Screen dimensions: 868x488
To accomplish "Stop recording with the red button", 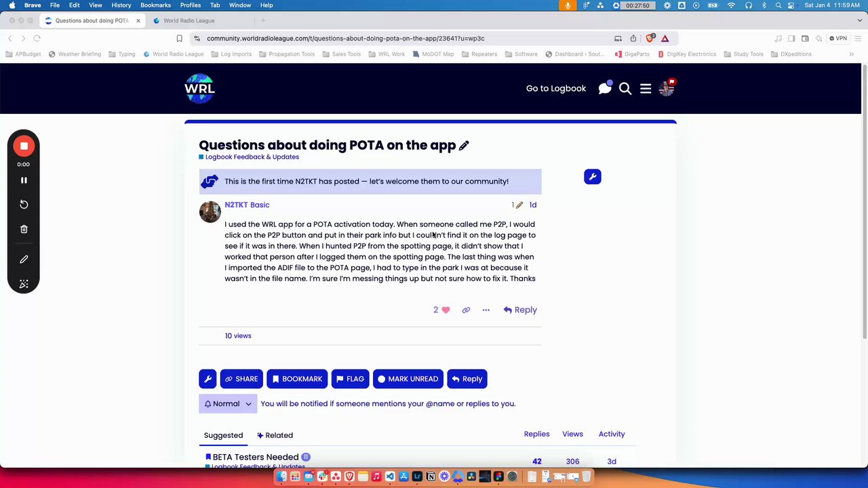I will (x=24, y=146).
